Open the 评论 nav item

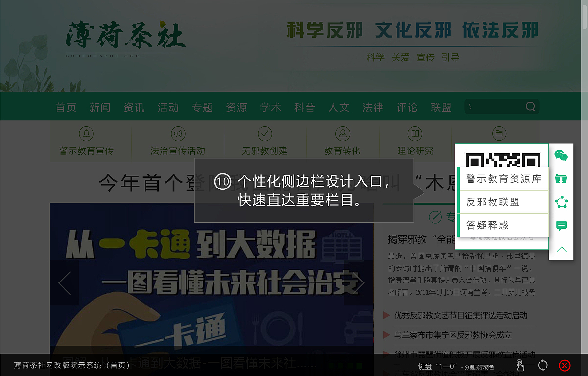[407, 107]
